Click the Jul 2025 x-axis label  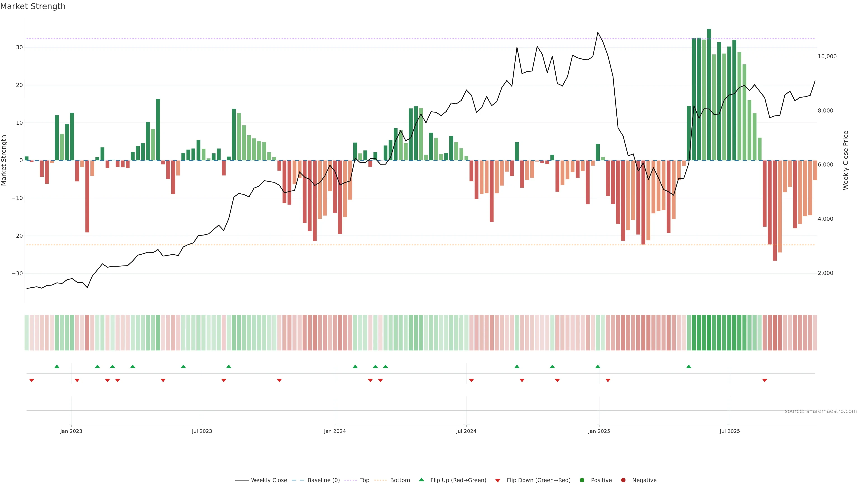[729, 431]
